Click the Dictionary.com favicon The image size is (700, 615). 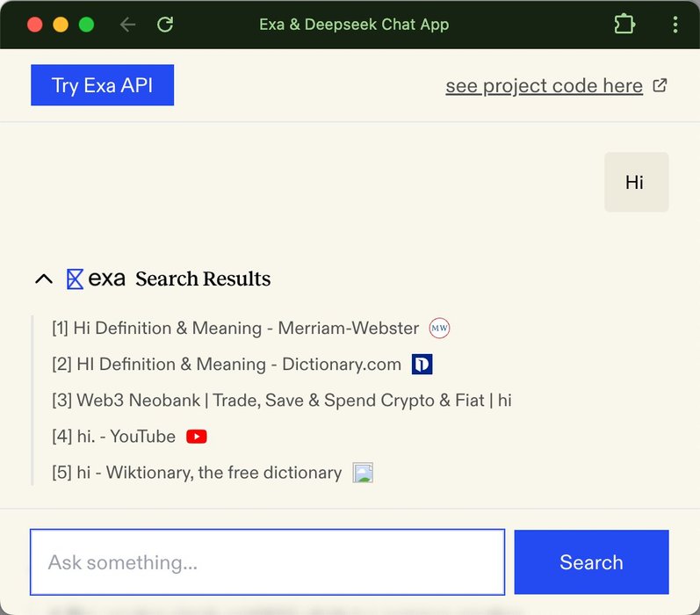point(422,364)
